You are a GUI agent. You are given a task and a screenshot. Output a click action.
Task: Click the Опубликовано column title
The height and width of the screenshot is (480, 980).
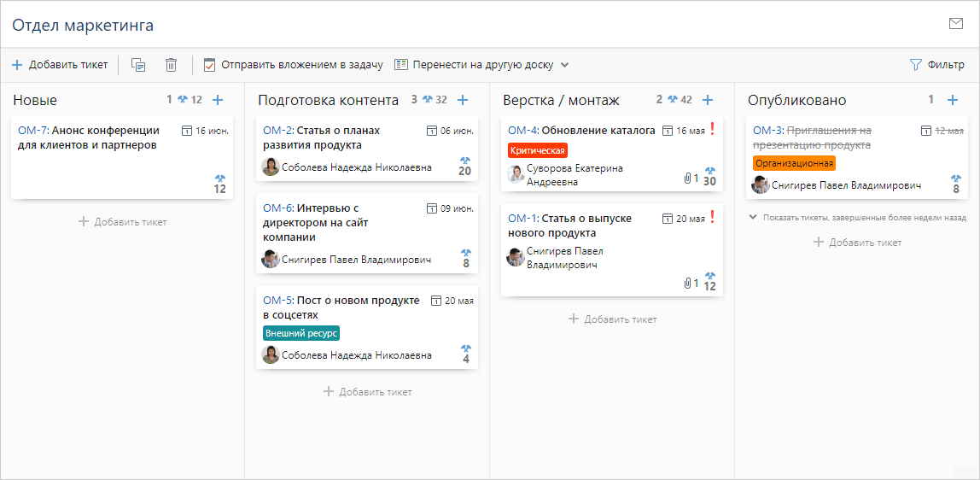(x=796, y=100)
